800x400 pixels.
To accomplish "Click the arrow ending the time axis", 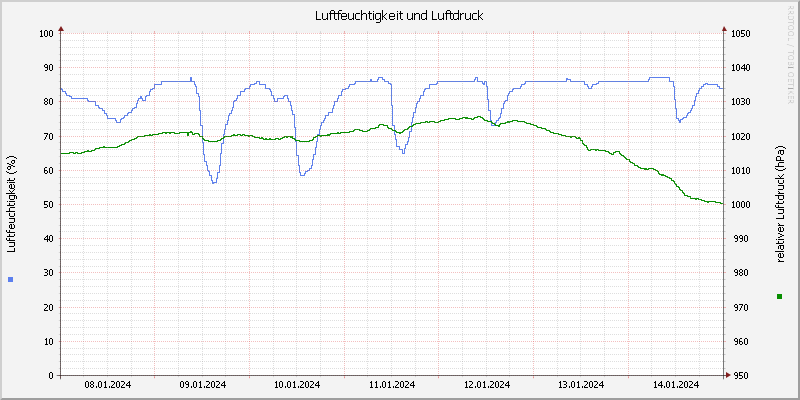I will [729, 376].
